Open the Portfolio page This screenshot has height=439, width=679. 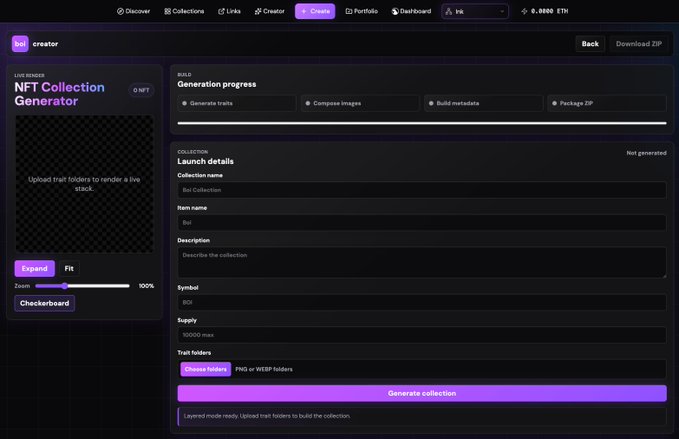click(362, 11)
